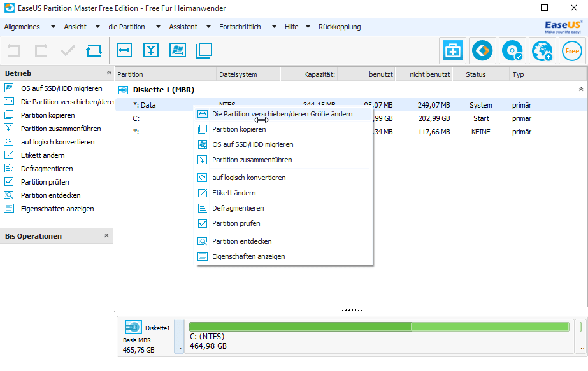Image resolution: width=588 pixels, height=371 pixels.
Task: Click sidebar icon for Partition entdecken
Action: pyautogui.click(x=9, y=195)
